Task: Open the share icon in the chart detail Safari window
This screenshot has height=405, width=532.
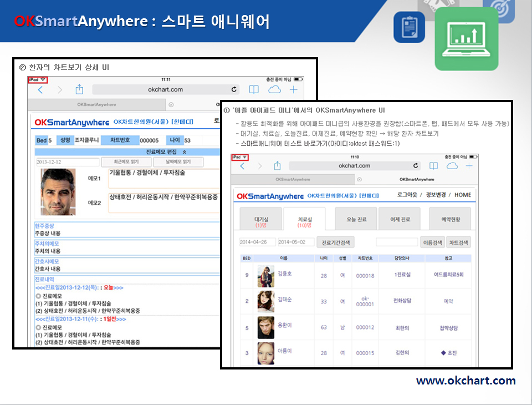Action: tap(79, 89)
